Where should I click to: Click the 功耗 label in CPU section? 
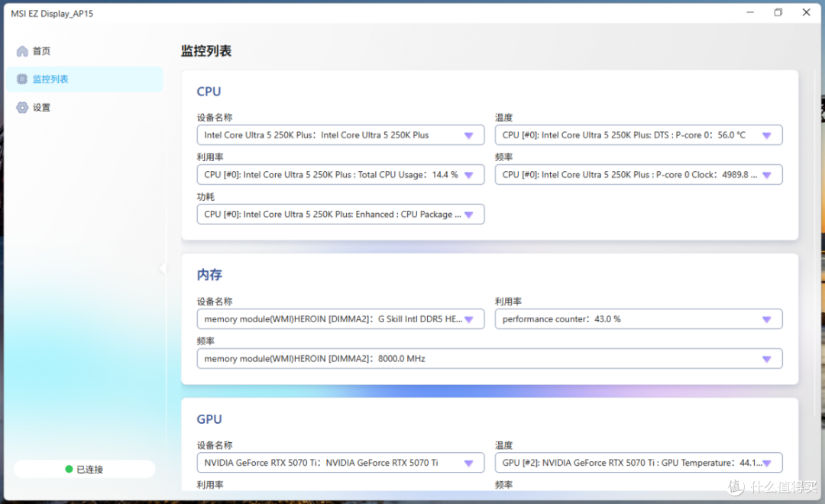(x=205, y=197)
